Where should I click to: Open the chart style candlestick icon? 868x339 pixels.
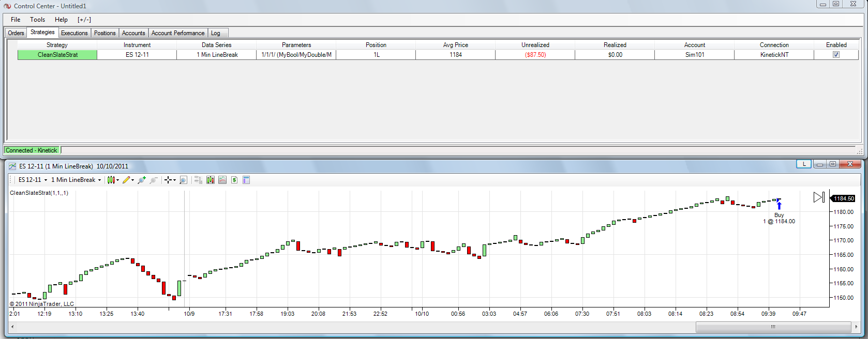[111, 180]
